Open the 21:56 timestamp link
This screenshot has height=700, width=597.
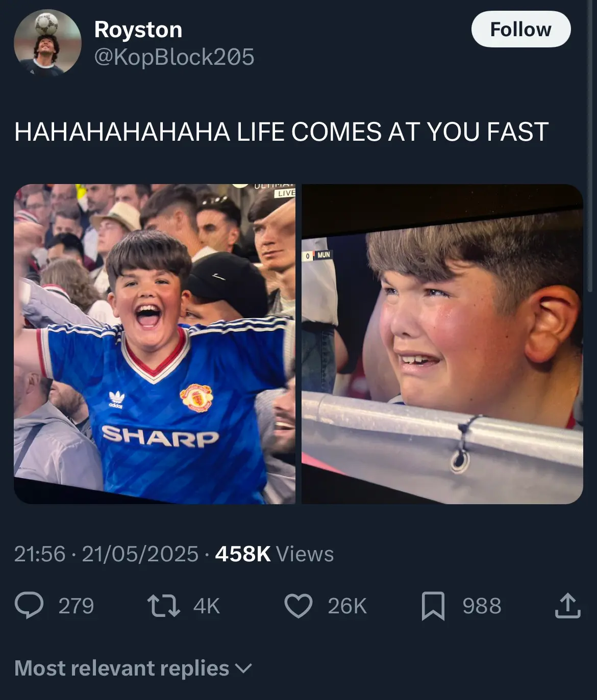click(40, 554)
